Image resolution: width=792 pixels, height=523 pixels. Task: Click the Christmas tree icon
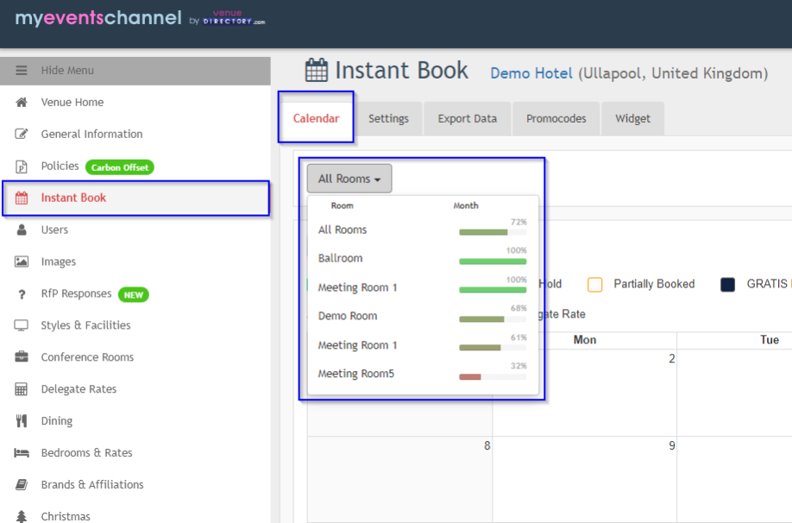point(21,516)
